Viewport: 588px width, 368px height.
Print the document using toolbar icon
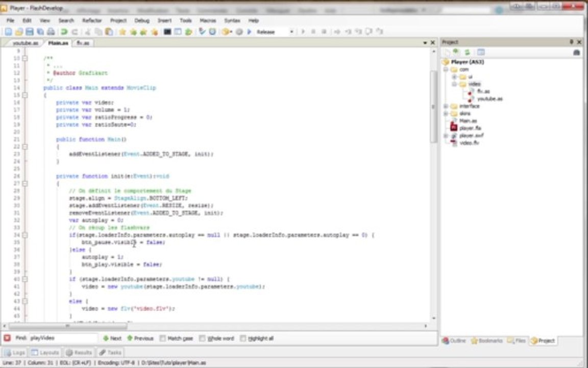51,32
